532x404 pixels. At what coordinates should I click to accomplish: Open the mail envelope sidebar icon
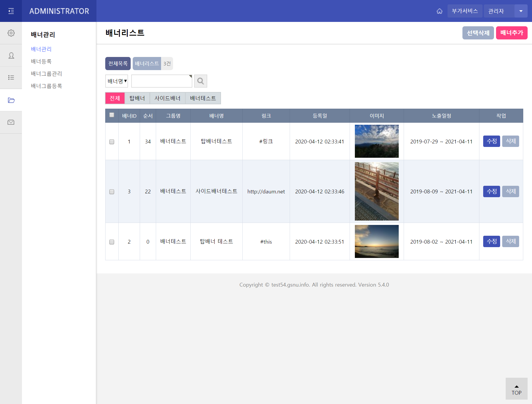tap(11, 122)
